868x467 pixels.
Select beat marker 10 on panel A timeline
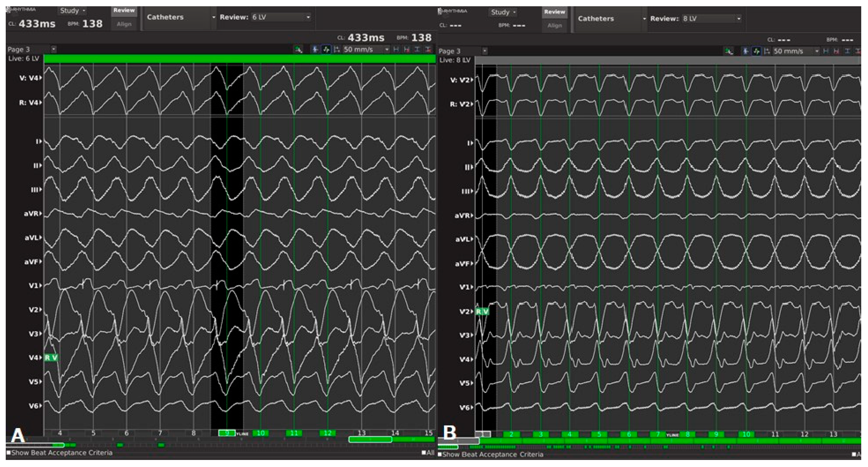(x=260, y=433)
